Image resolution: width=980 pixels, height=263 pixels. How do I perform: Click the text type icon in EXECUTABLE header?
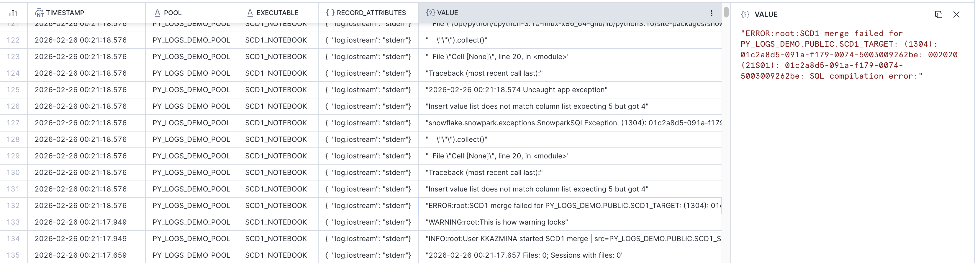pos(250,13)
